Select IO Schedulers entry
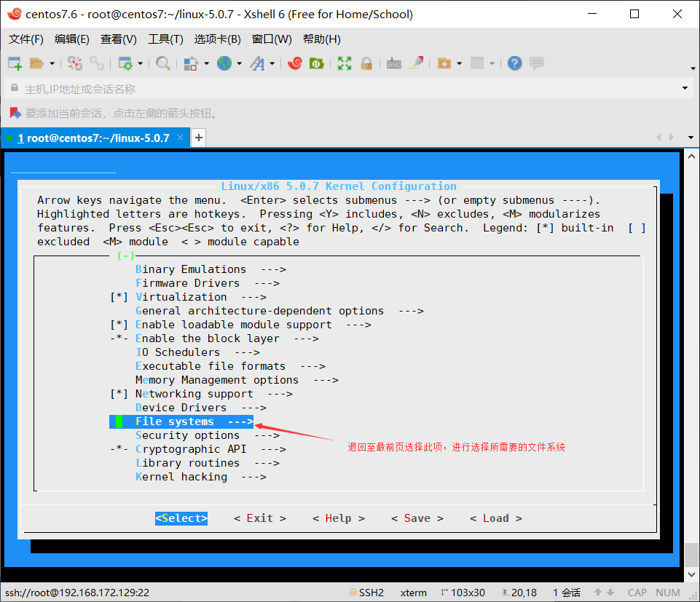Image resolution: width=700 pixels, height=602 pixels. pos(198,352)
